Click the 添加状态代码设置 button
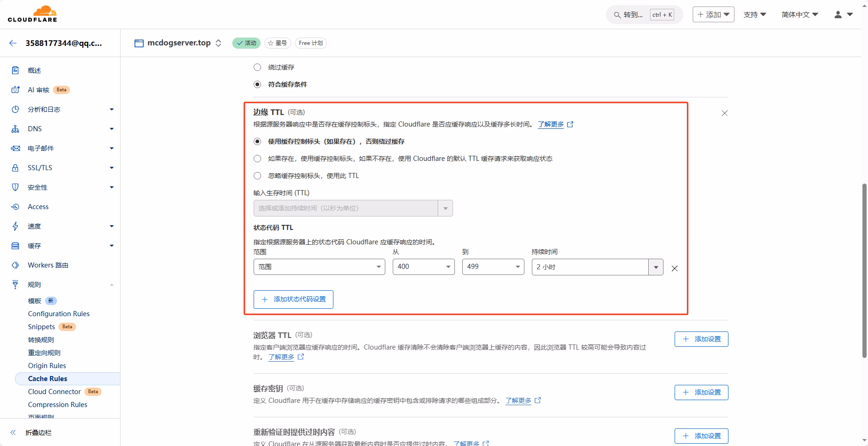 coord(294,299)
